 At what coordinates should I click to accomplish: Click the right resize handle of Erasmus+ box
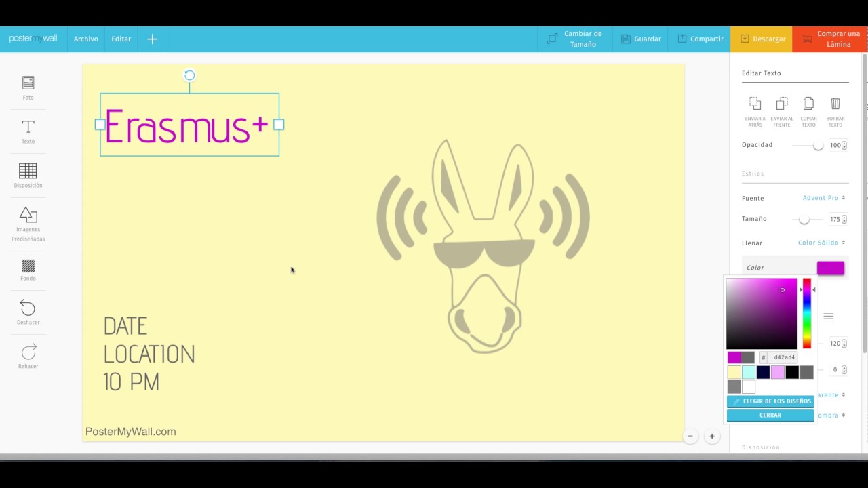279,125
